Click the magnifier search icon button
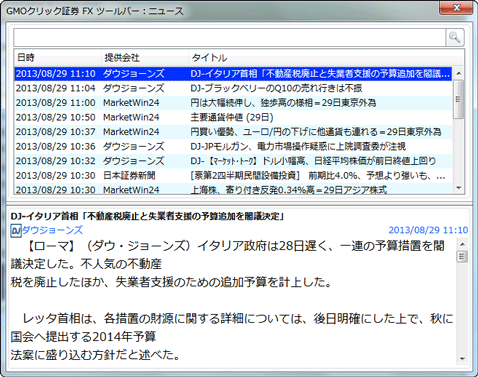The image size is (478, 377). click(x=454, y=37)
